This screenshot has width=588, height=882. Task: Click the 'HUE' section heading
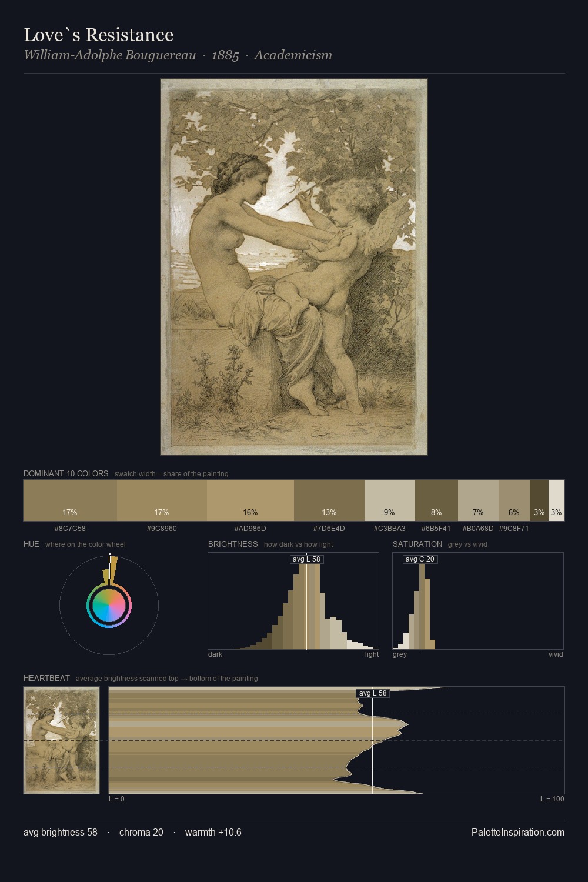coord(31,544)
